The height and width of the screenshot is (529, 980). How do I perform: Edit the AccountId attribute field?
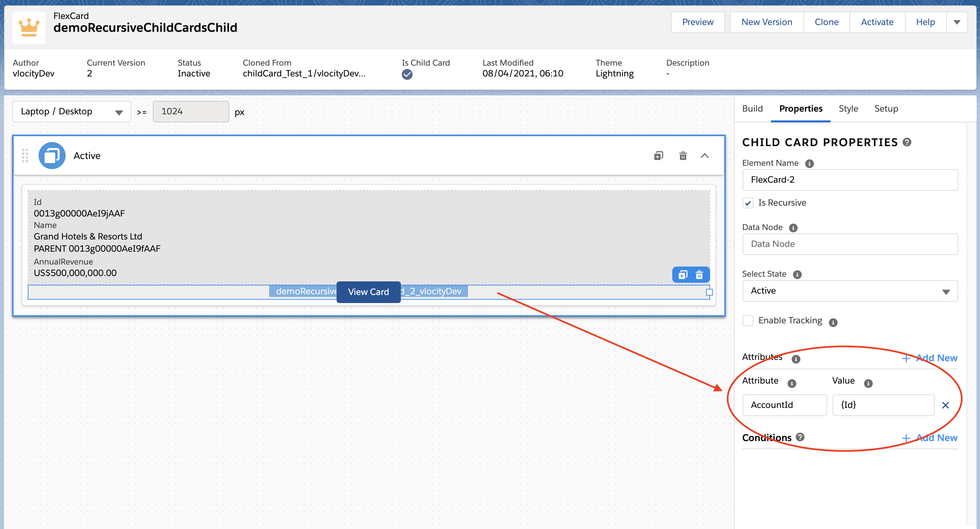click(x=785, y=405)
